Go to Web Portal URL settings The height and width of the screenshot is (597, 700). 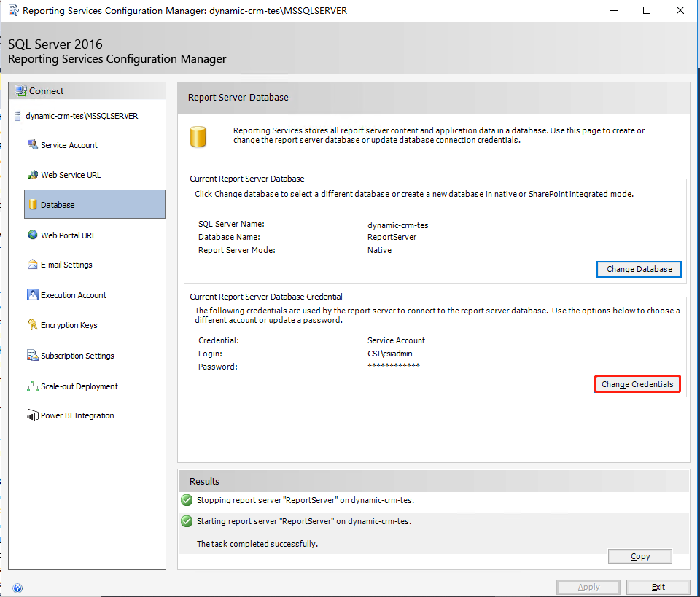point(68,235)
